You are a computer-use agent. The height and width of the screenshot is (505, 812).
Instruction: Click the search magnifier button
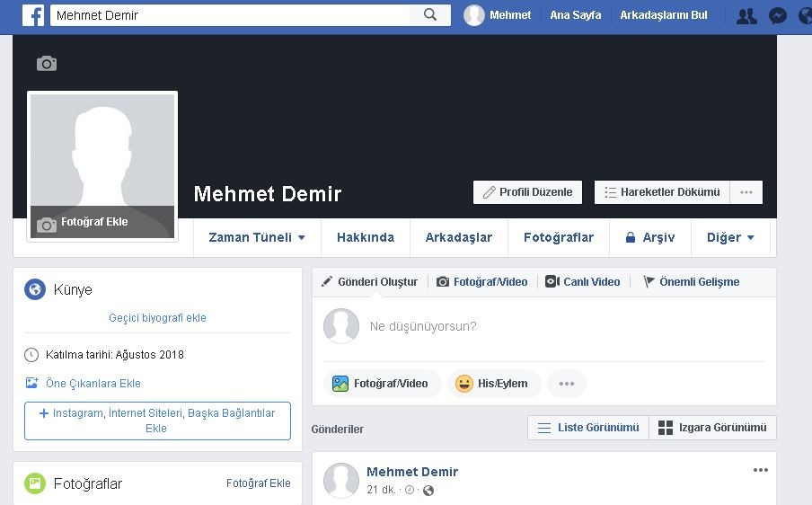(430, 15)
